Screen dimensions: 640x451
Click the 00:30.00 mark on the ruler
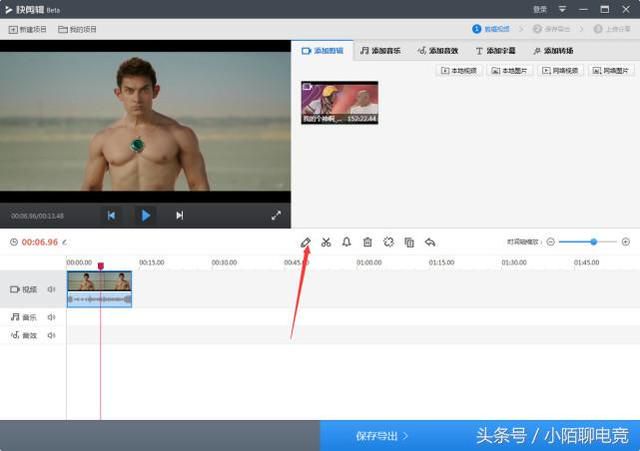[224, 262]
